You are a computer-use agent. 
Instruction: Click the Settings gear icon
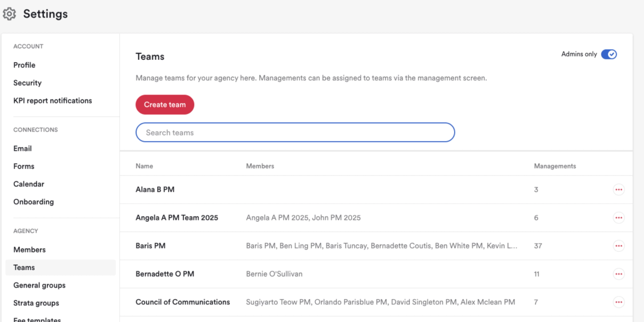pos(9,14)
